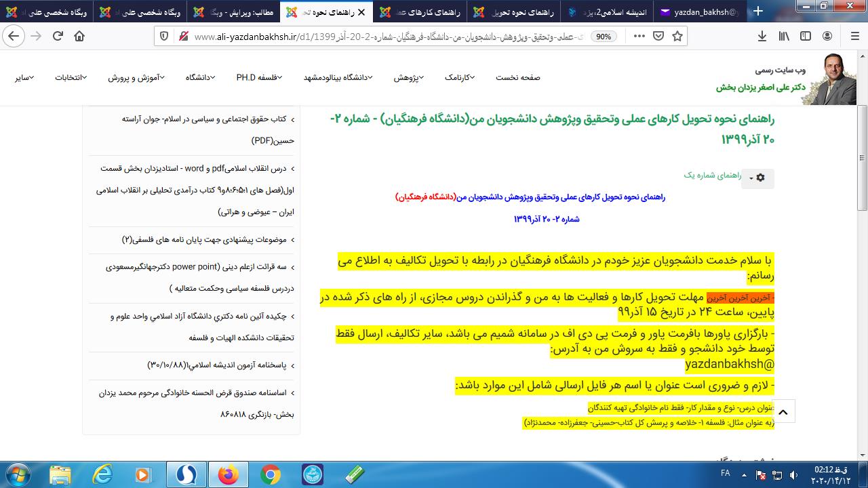The width and height of the screenshot is (868, 488).
Task: Open the article gear options dropdown
Action: coord(756,178)
